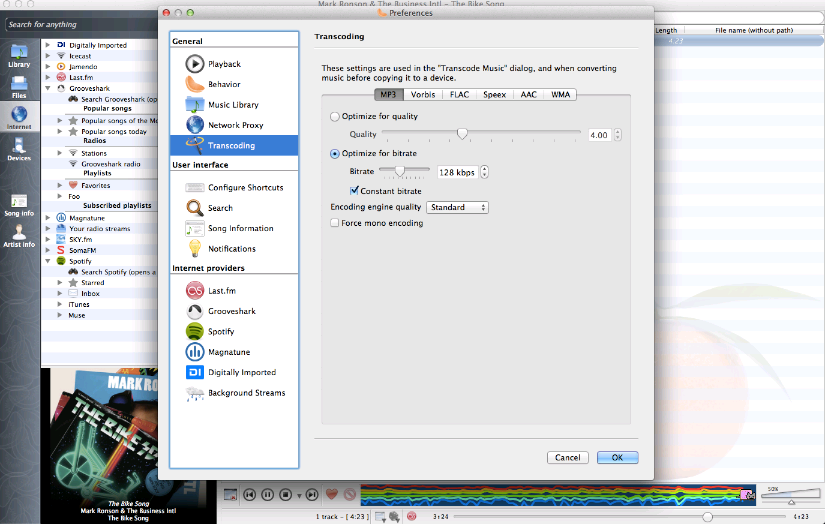Expand Favorites under Grooveshark
The image size is (825, 526).
[x=59, y=185]
